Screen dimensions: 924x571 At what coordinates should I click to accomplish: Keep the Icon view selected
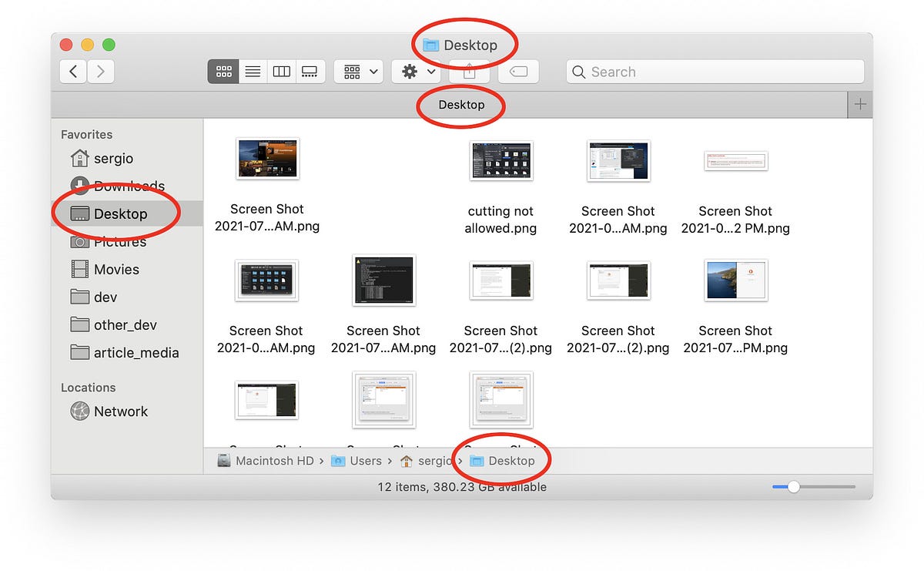pos(223,71)
